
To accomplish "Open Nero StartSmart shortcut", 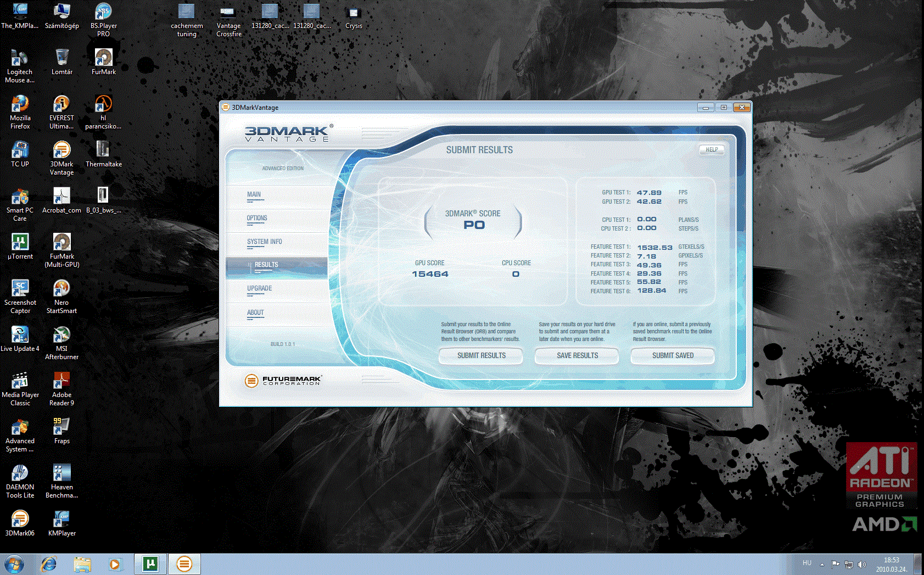I will click(x=61, y=297).
